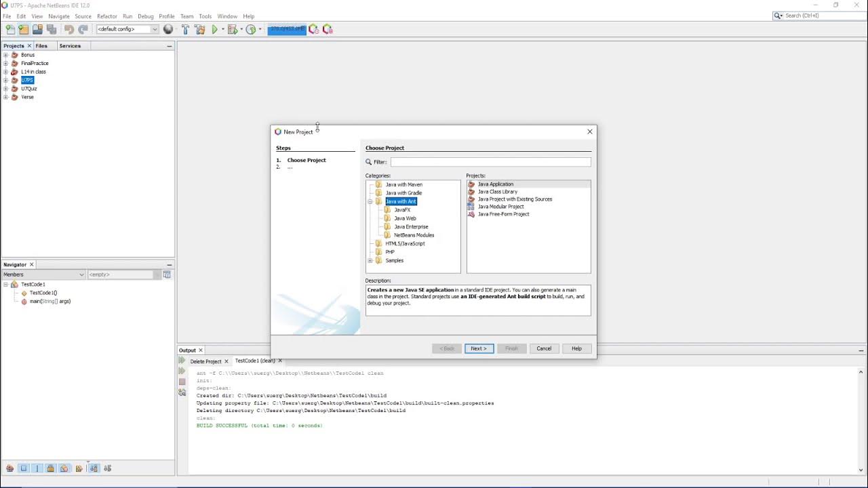Click the Open Project toolbar icon
The image size is (868, 488).
click(x=37, y=29)
